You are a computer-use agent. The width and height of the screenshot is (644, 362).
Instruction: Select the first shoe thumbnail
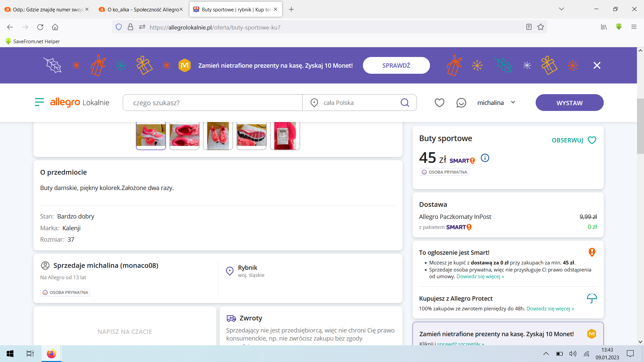click(x=151, y=135)
